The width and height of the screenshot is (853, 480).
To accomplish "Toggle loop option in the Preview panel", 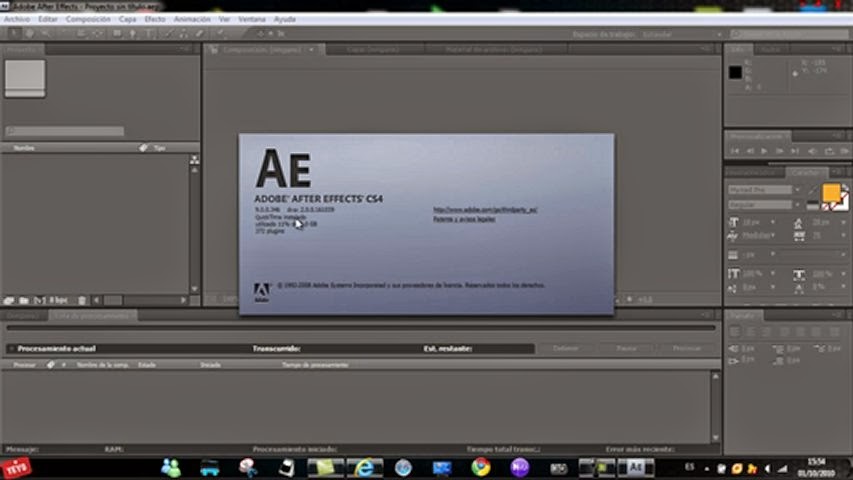I will click(829, 151).
